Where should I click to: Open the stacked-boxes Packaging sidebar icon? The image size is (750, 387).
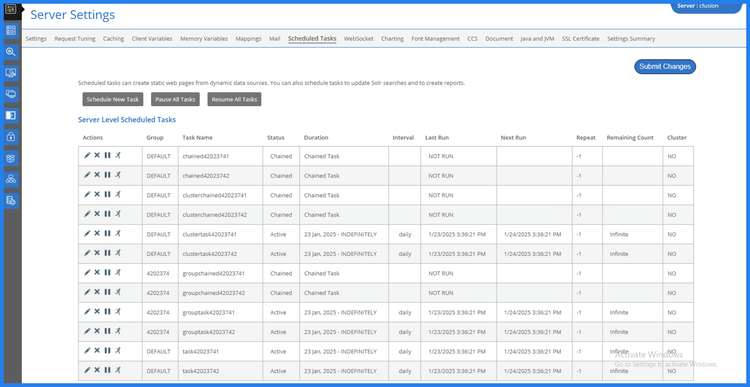click(x=11, y=158)
